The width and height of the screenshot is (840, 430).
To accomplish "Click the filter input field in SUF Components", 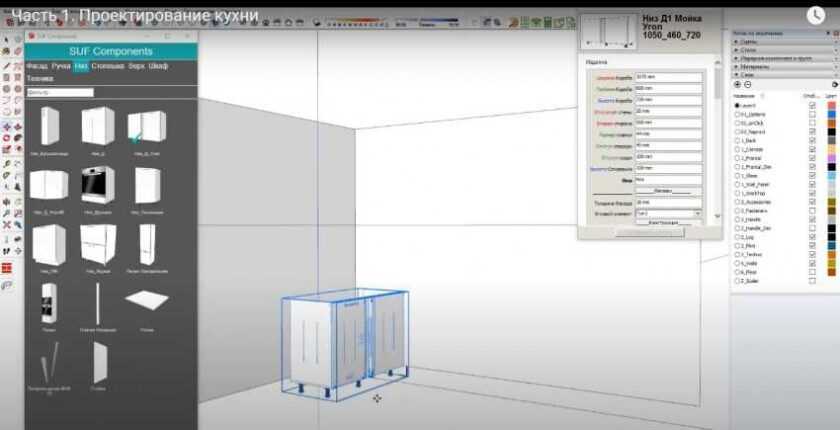I will coord(60,92).
